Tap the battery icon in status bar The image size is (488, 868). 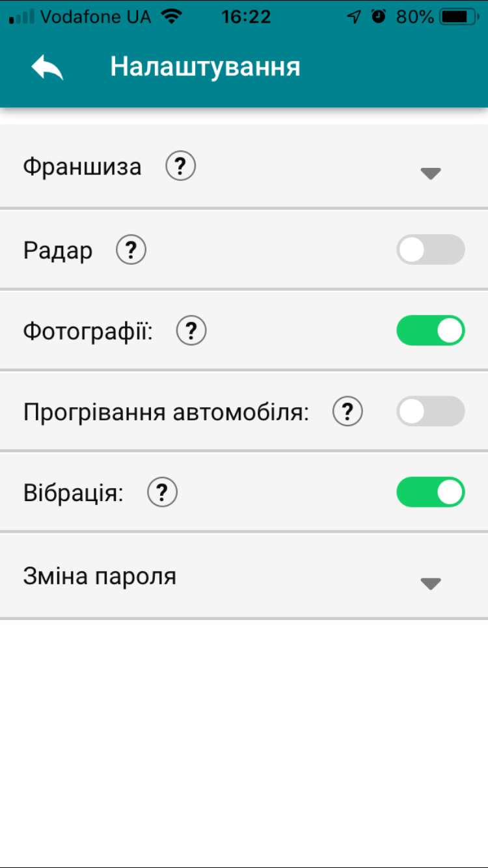(461, 17)
